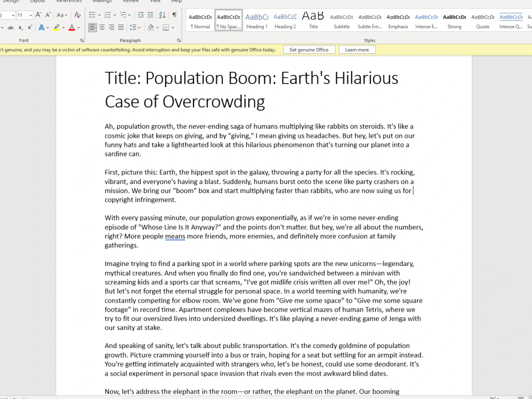
Task: Open font color dropdown arrow
Action: tap(78, 28)
